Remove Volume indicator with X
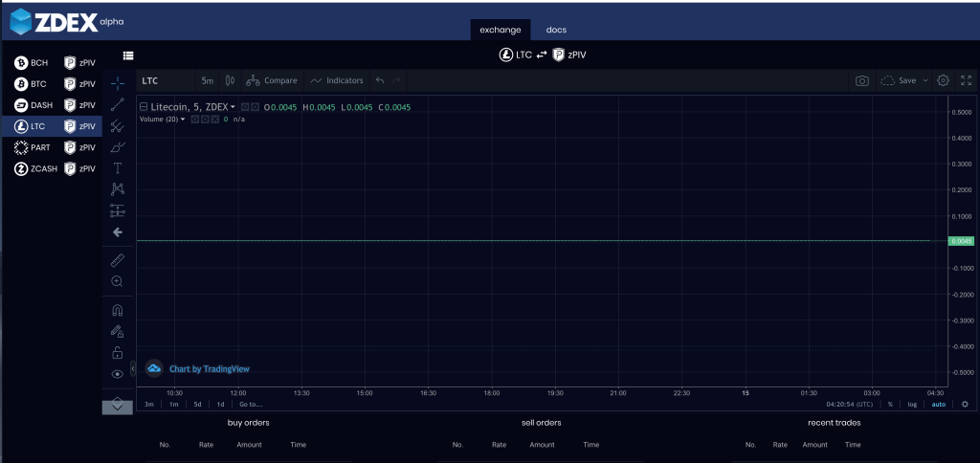980x463 pixels. tap(215, 119)
